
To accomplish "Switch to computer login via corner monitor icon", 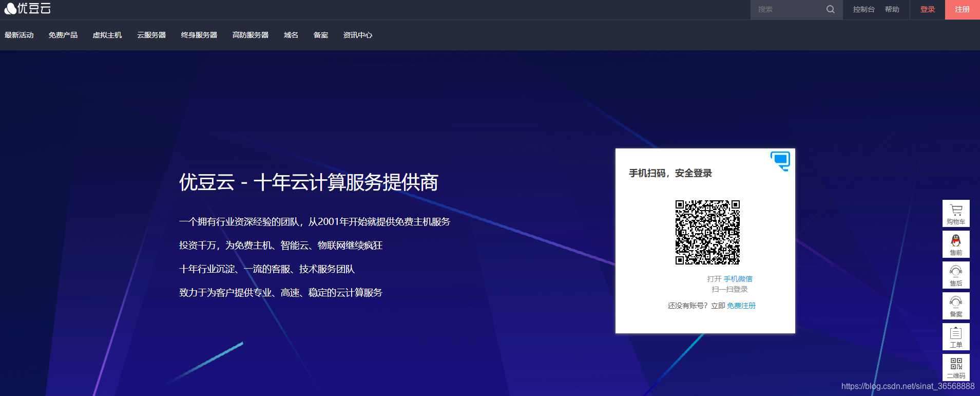I will click(x=780, y=161).
